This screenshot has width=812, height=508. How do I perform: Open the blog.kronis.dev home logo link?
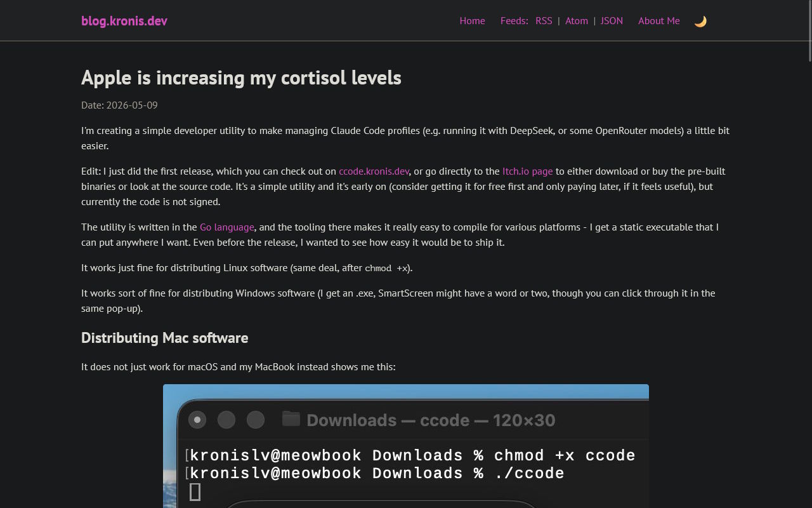(124, 21)
